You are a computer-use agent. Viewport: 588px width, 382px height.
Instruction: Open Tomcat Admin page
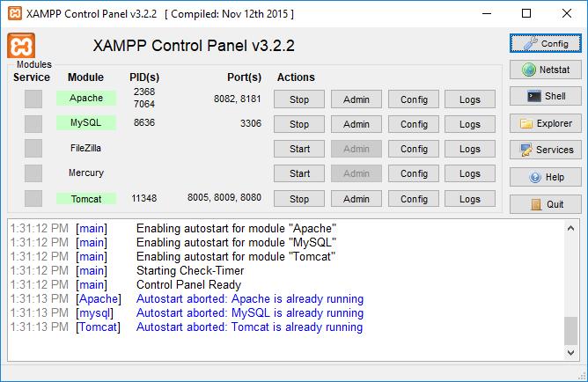tap(356, 199)
